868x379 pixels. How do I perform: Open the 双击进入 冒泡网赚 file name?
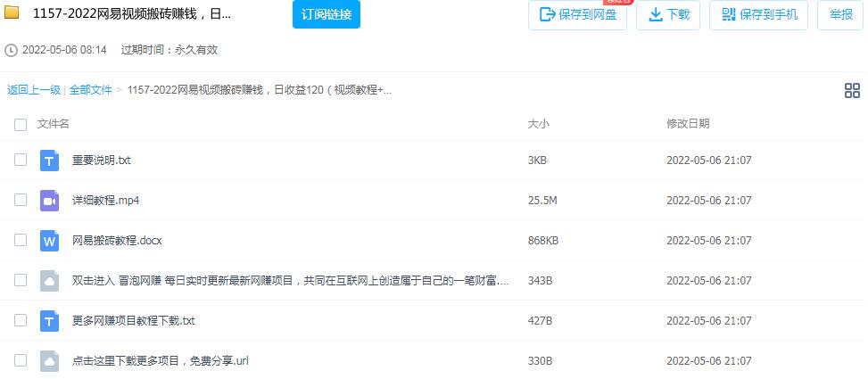tap(290, 281)
